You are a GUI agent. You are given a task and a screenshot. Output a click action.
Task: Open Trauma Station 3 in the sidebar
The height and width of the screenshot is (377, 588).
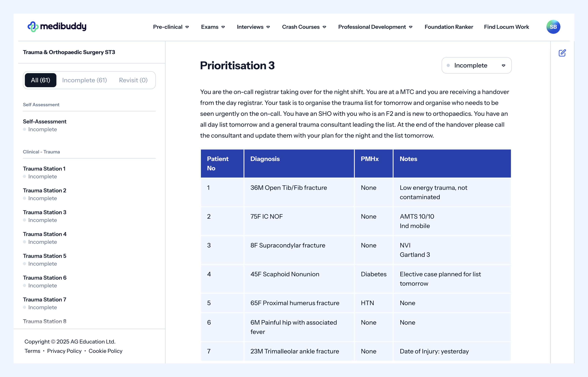point(45,212)
